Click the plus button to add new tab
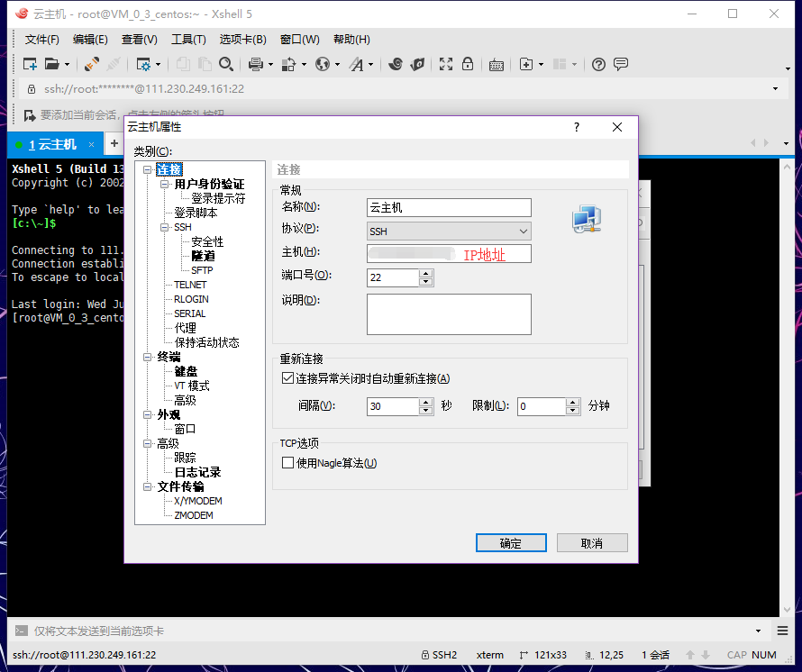Image resolution: width=802 pixels, height=672 pixels. pos(114,144)
